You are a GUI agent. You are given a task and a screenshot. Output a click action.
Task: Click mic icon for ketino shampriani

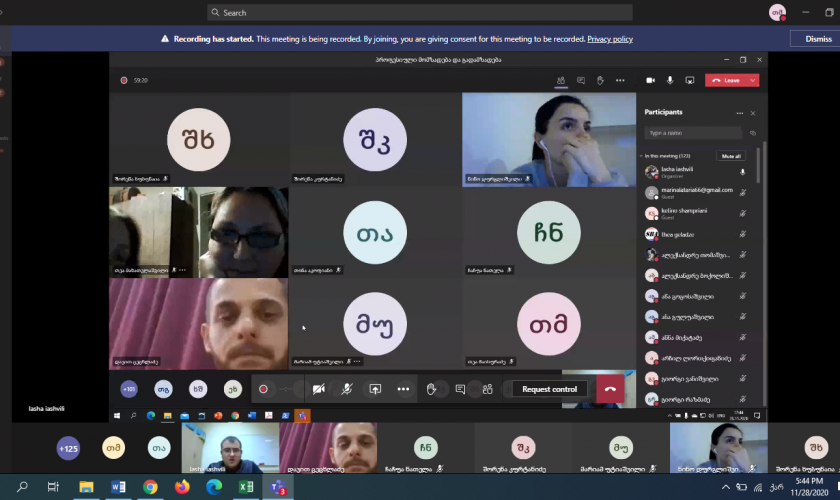(742, 213)
